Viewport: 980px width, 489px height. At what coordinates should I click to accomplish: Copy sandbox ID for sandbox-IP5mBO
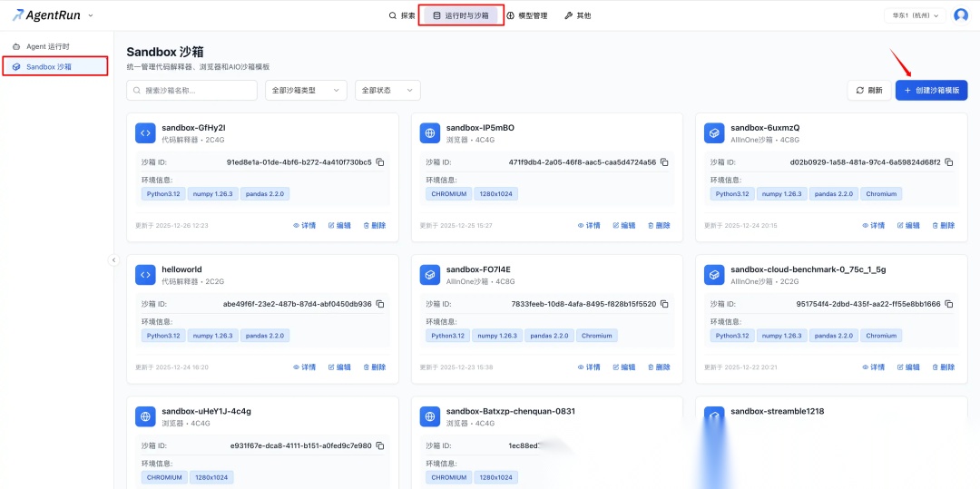664,162
